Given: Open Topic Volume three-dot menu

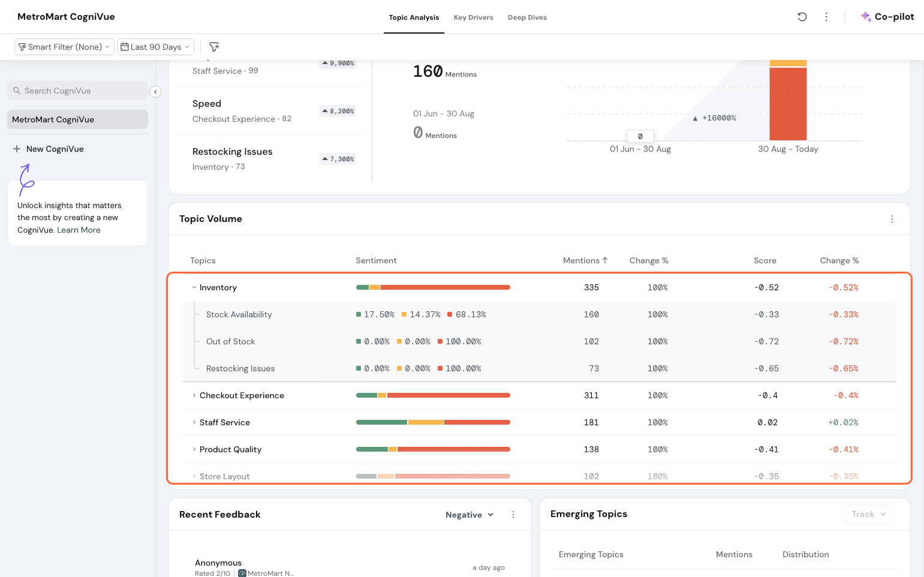Looking at the screenshot, I should click(x=892, y=219).
